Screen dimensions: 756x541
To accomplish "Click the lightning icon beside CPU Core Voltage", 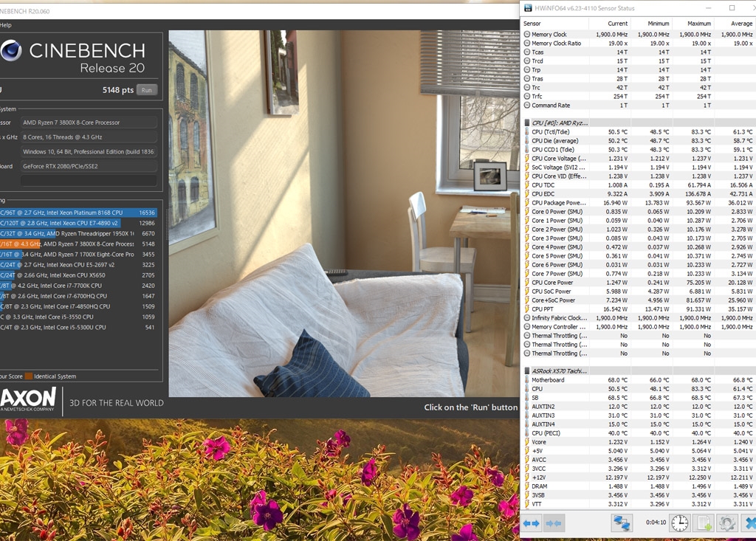I will click(x=527, y=158).
